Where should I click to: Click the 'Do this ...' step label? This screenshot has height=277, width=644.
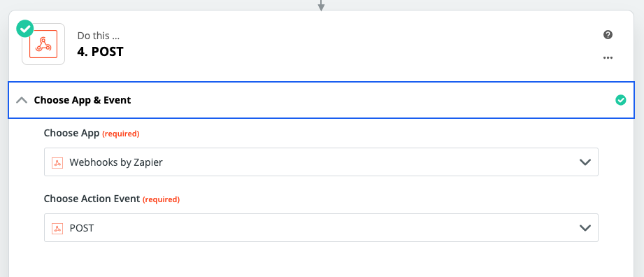pyautogui.click(x=97, y=36)
